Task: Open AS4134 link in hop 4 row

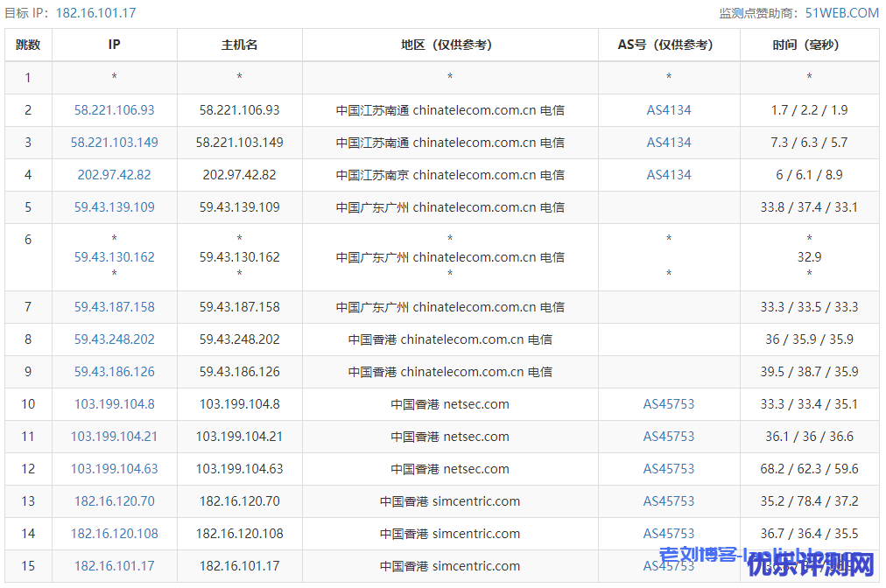Action: [669, 175]
